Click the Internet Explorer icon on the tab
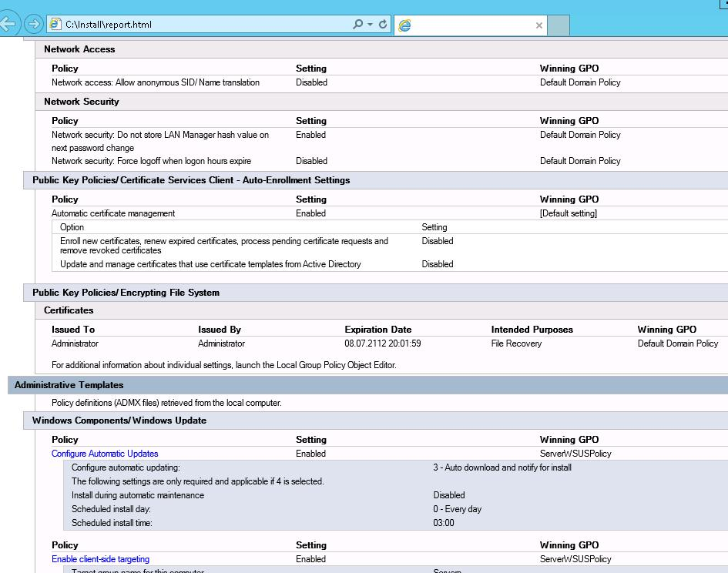The height and width of the screenshot is (573, 728). (x=404, y=25)
